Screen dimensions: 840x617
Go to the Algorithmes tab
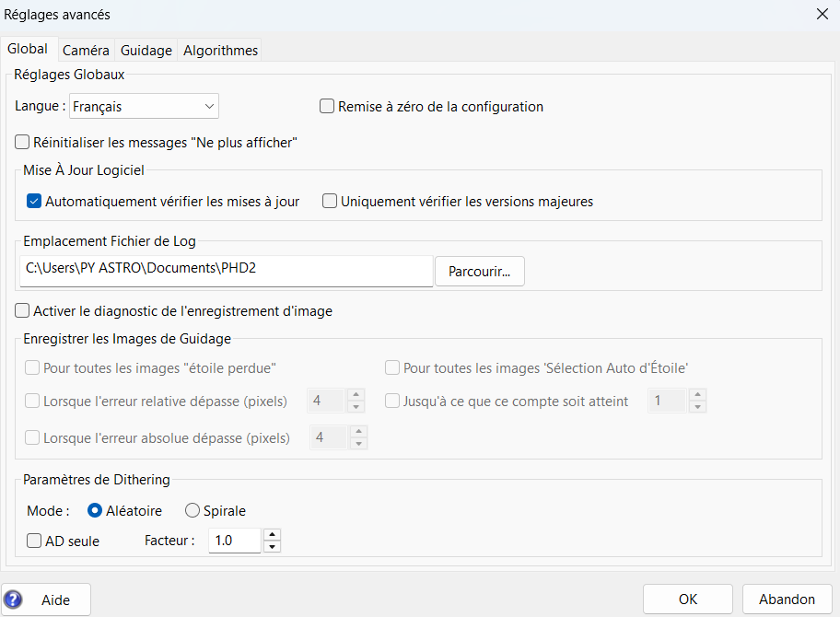pos(220,51)
